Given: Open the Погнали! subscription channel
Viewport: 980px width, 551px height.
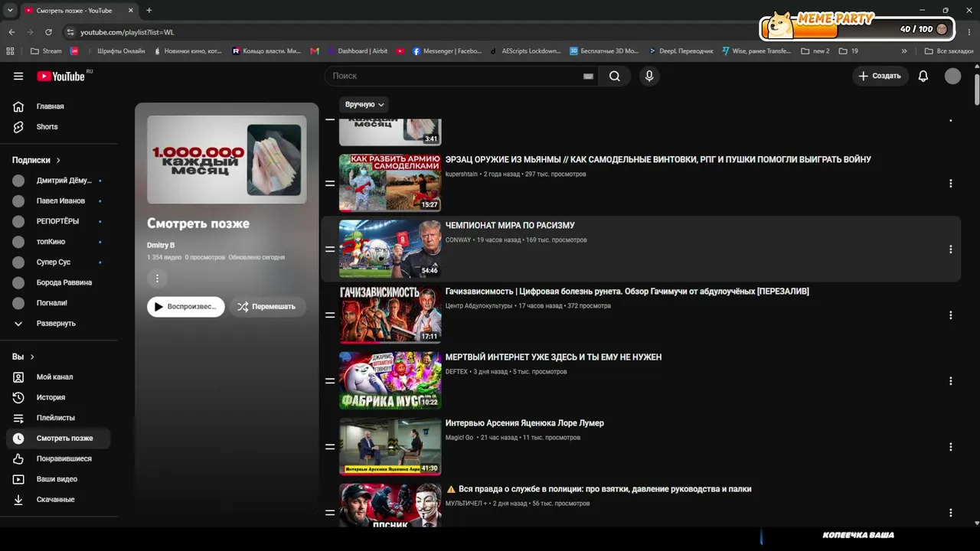Looking at the screenshot, I should click(59, 303).
